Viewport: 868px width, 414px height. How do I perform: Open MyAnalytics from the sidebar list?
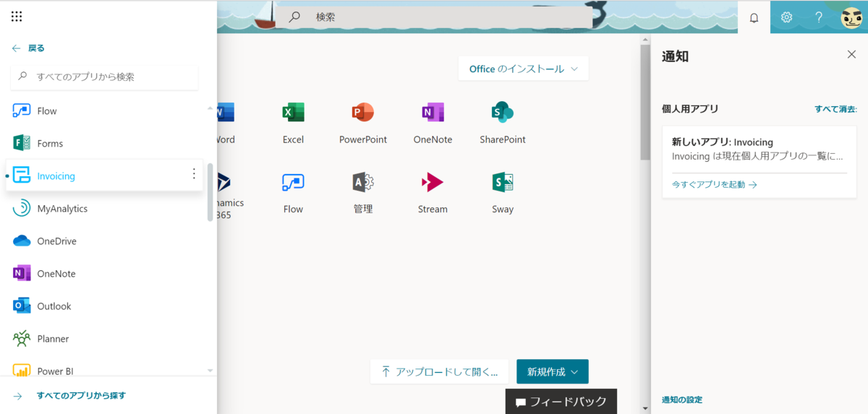104,208
